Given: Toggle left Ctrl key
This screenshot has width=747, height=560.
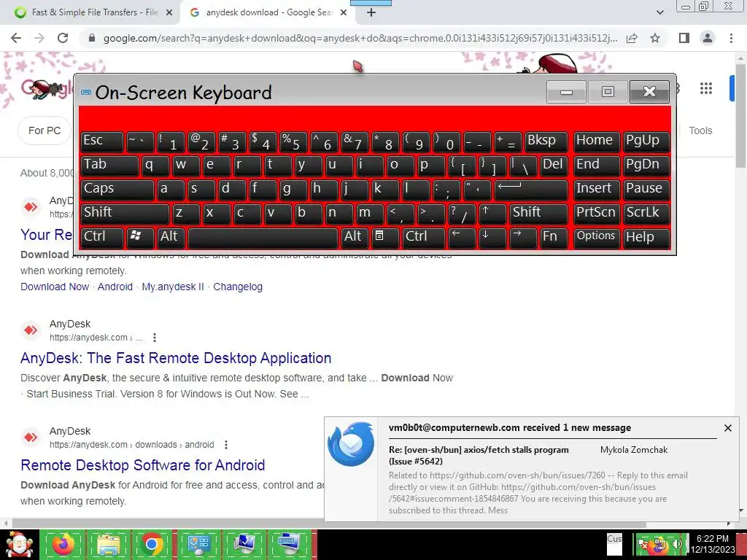Looking at the screenshot, I should coord(101,237).
